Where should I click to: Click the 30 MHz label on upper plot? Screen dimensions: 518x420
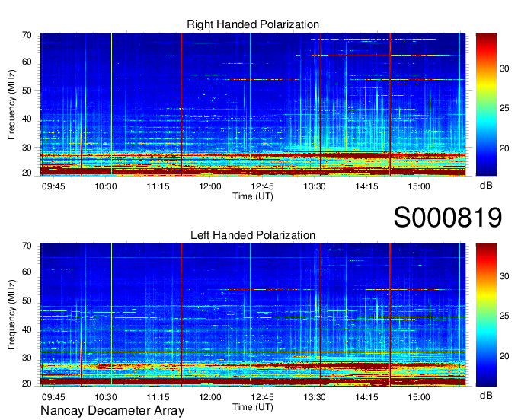pyautogui.click(x=27, y=148)
